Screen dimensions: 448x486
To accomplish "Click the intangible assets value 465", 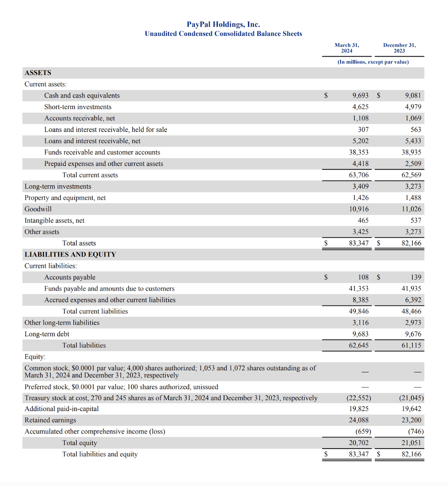I will point(363,221).
